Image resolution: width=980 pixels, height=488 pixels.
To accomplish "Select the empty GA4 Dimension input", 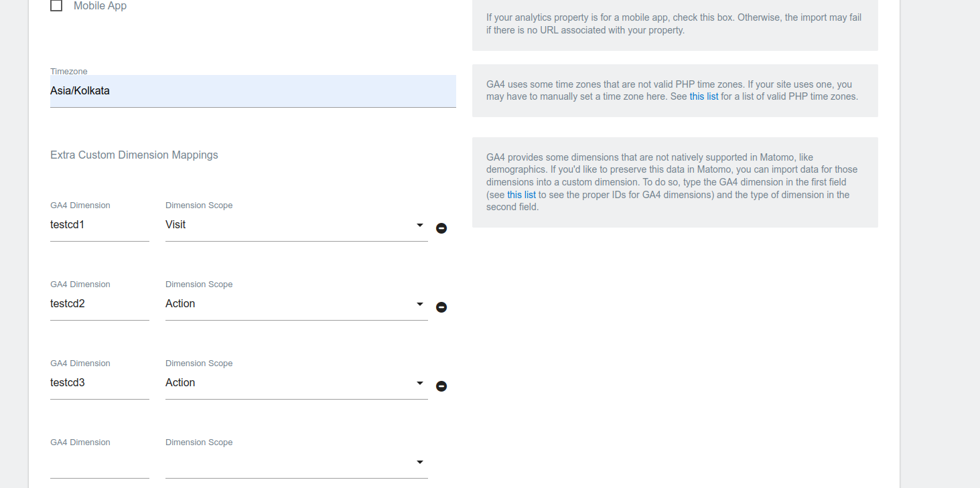I will 99,462.
